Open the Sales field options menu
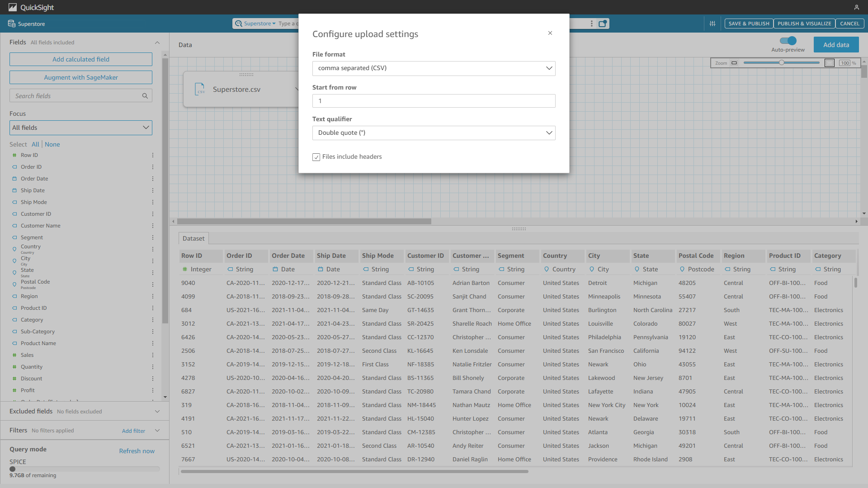Image resolution: width=868 pixels, height=488 pixels. [153, 355]
